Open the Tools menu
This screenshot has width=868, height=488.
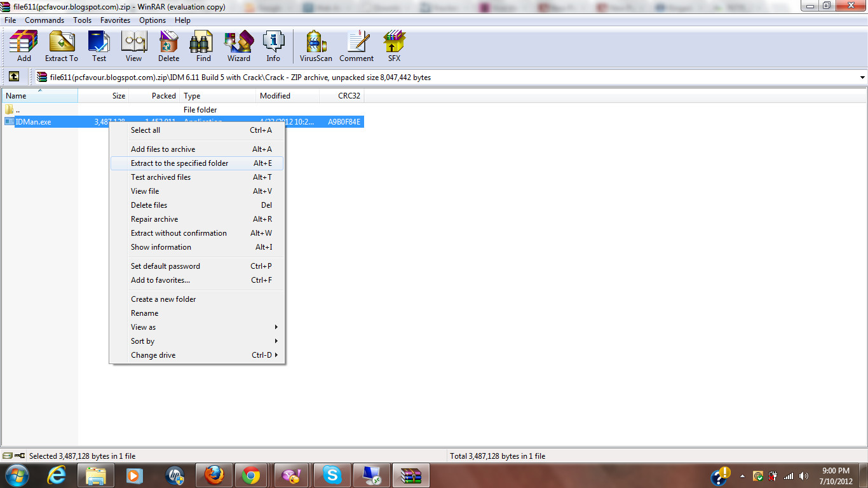tap(82, 20)
